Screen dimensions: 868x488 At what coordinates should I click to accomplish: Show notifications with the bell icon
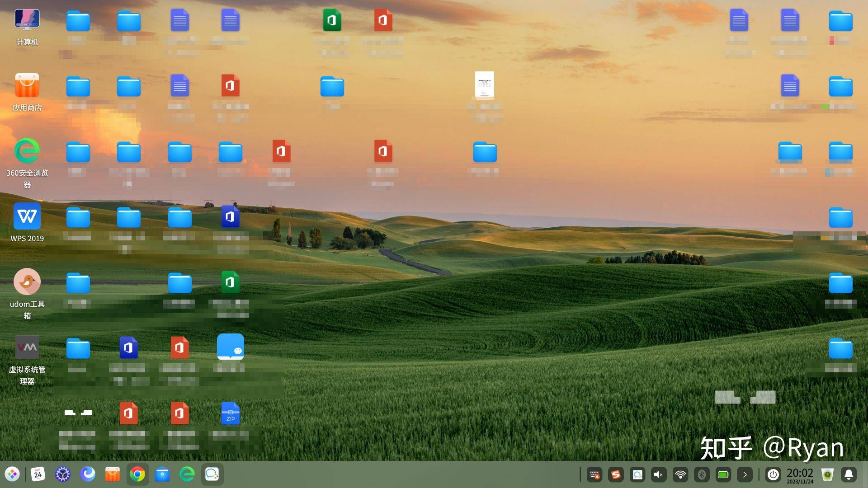849,475
